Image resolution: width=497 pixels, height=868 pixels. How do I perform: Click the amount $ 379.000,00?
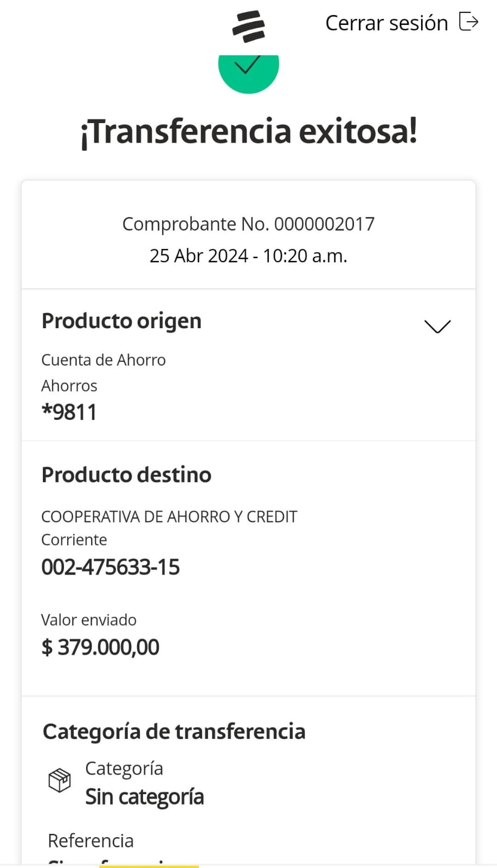pos(100,647)
